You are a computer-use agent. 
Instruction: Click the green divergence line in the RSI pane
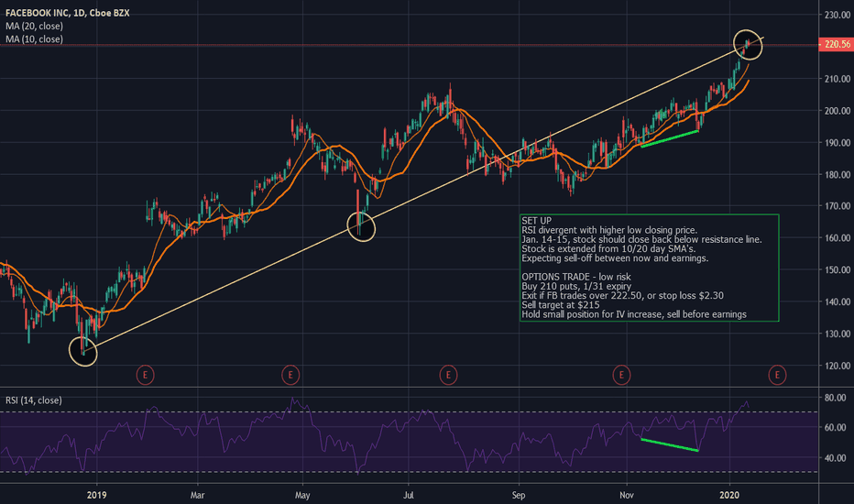click(670, 444)
